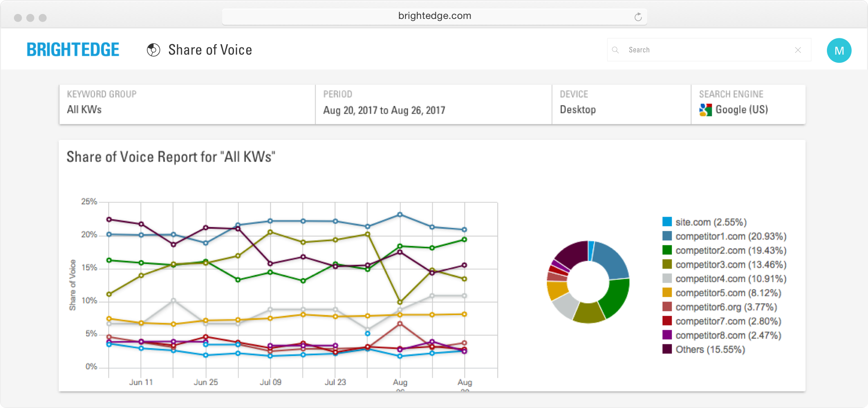This screenshot has width=868, height=408.
Task: Open the user avatar M menu
Action: click(839, 51)
